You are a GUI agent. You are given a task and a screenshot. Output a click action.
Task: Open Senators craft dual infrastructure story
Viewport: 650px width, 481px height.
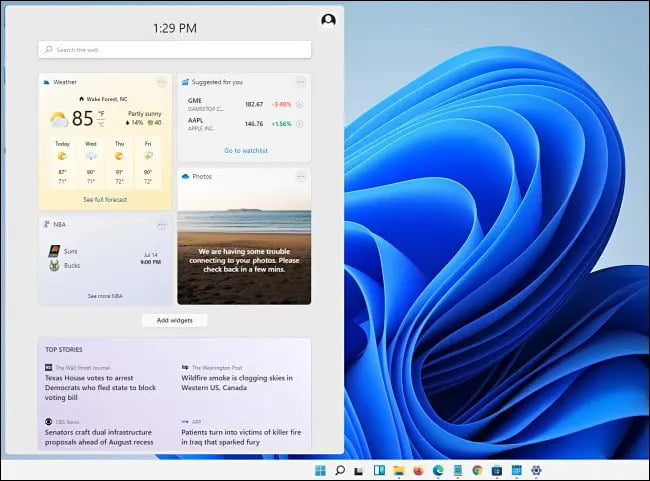pyautogui.click(x=99, y=437)
